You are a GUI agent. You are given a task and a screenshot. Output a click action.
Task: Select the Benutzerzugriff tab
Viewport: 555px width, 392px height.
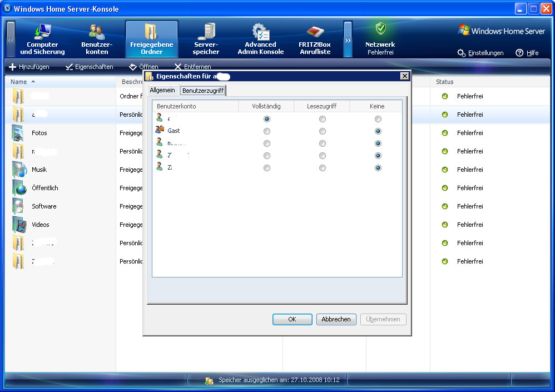pos(203,91)
